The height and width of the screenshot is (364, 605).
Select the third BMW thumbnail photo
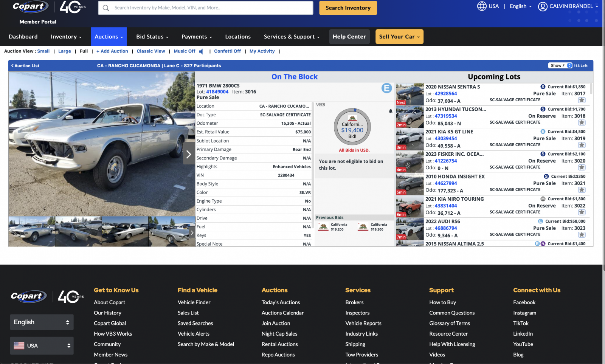(x=125, y=231)
